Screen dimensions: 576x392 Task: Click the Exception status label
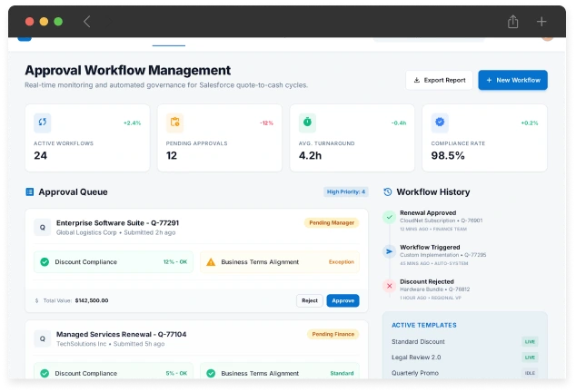[342, 262]
